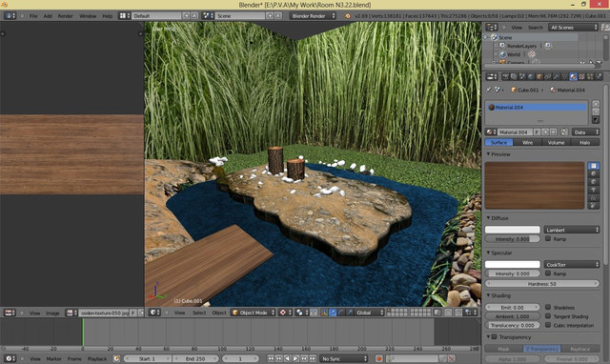Click the Diffuse color swatch
The image size is (610, 364).
[513, 230]
